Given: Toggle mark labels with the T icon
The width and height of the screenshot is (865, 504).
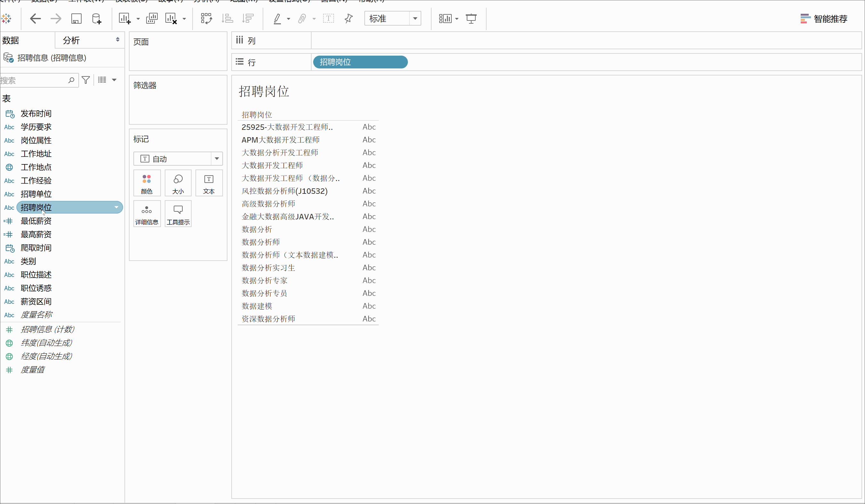Looking at the screenshot, I should [329, 19].
